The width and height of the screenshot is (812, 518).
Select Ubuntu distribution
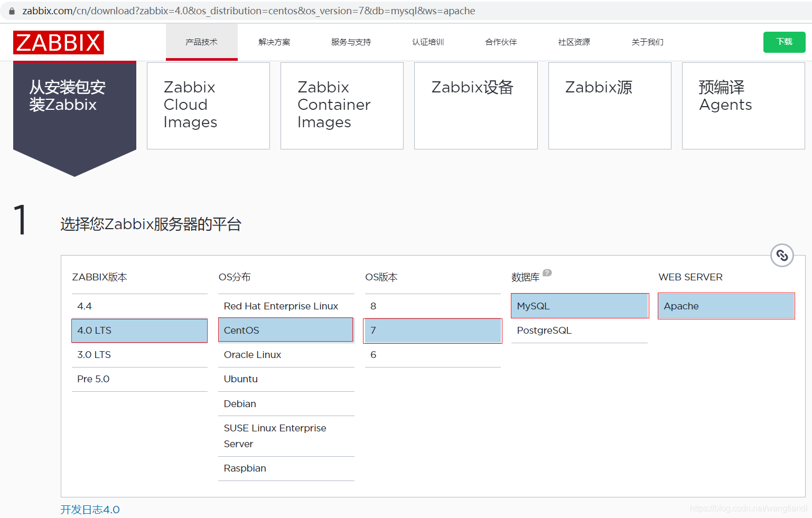pos(286,379)
